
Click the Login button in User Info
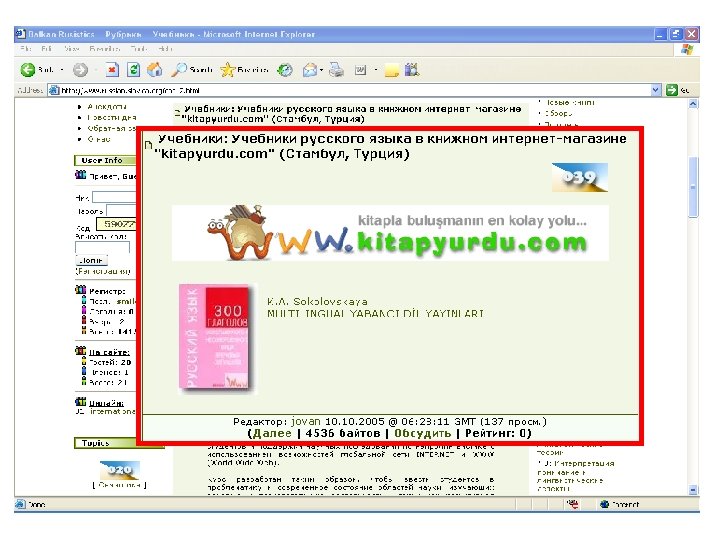(x=91, y=260)
